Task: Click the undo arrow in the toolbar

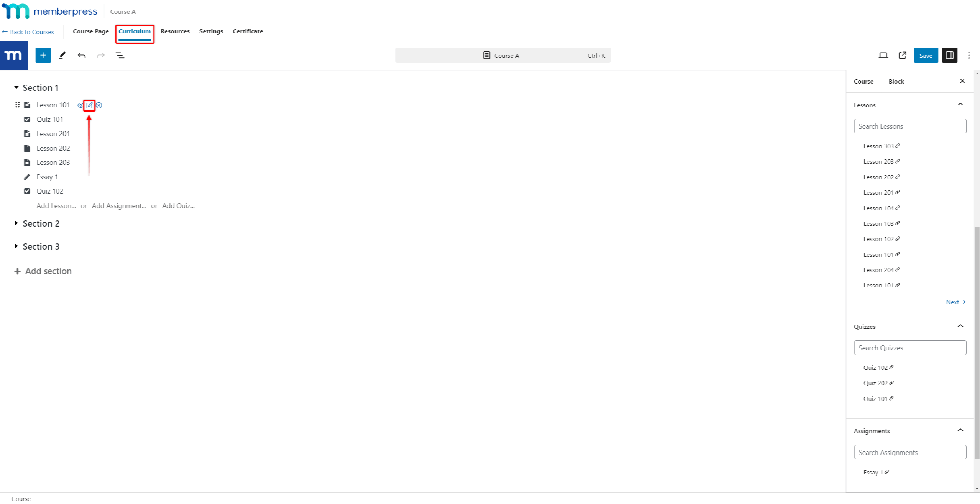Action: (x=82, y=55)
